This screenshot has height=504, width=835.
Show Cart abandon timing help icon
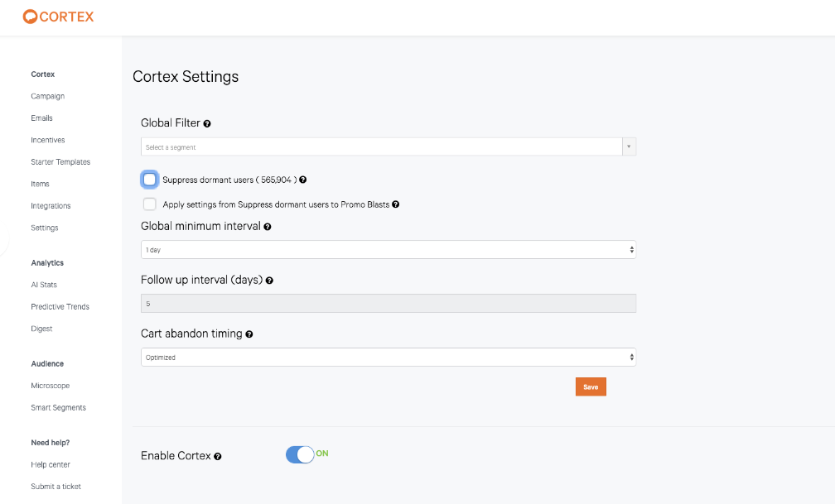249,334
